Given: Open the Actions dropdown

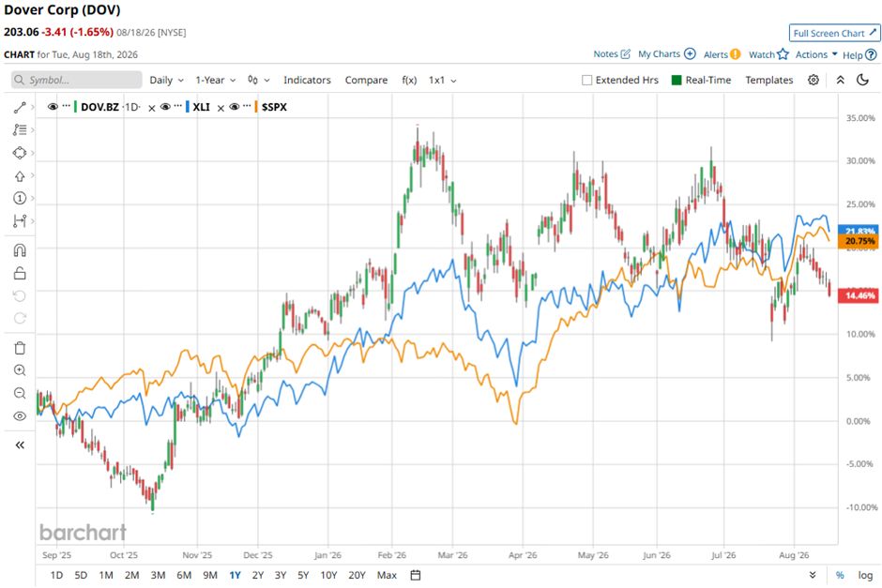Looking at the screenshot, I should tap(816, 54).
